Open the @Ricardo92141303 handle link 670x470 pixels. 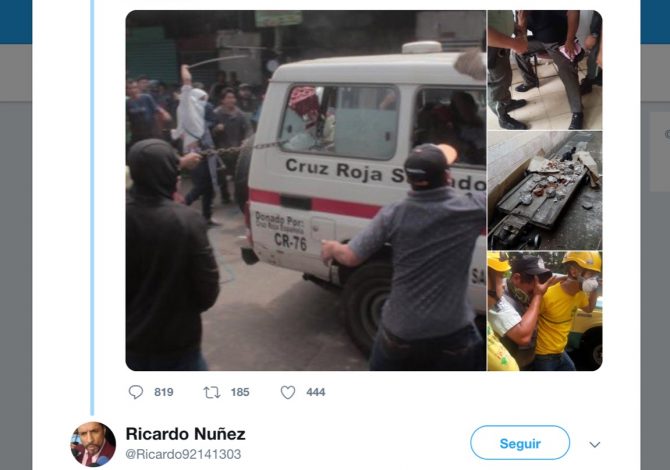tap(183, 454)
